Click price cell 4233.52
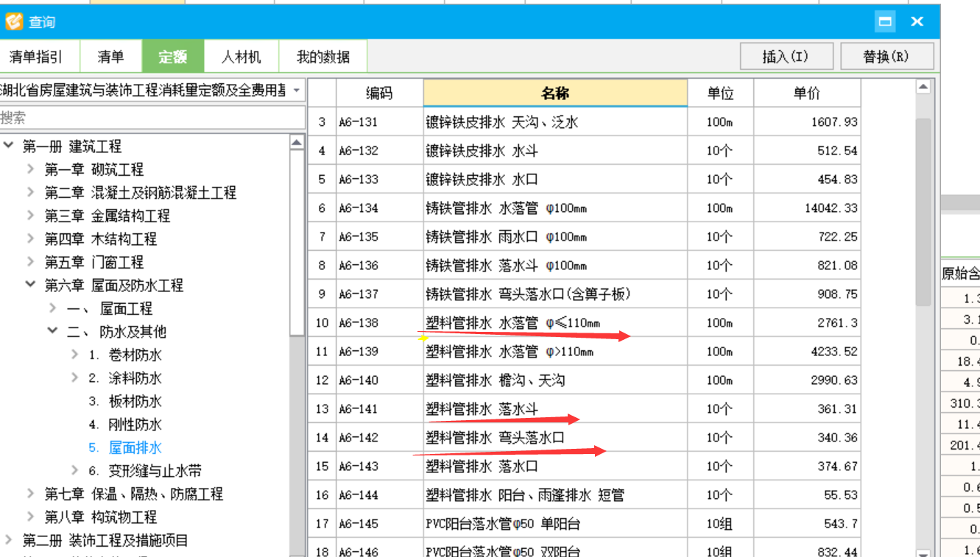This screenshot has width=980, height=557. [x=807, y=352]
